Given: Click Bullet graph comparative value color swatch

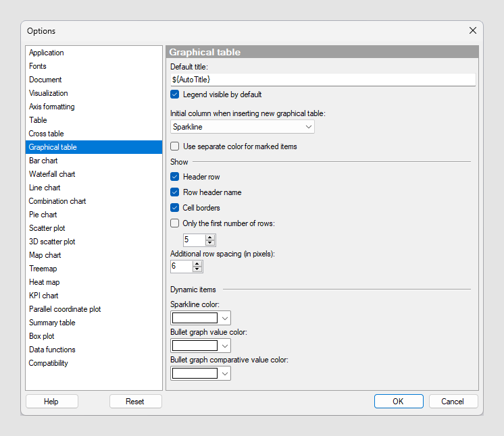Looking at the screenshot, I should tap(195, 373).
